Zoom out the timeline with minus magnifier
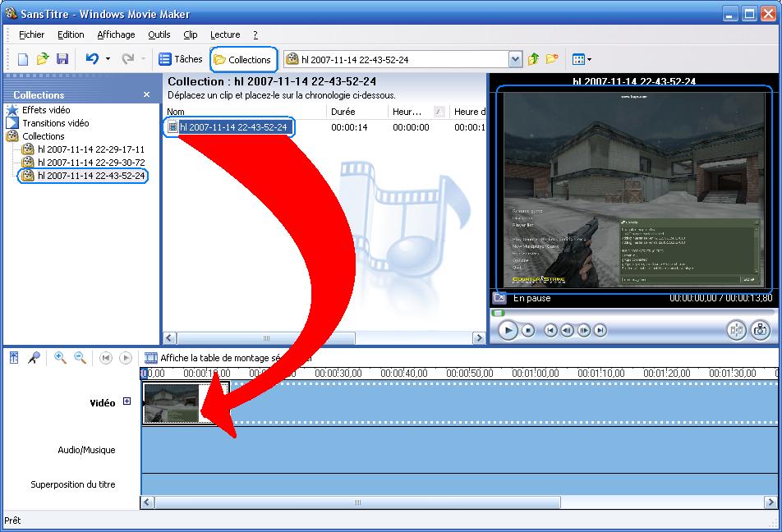Screen dimensions: 782x532 [80, 358]
